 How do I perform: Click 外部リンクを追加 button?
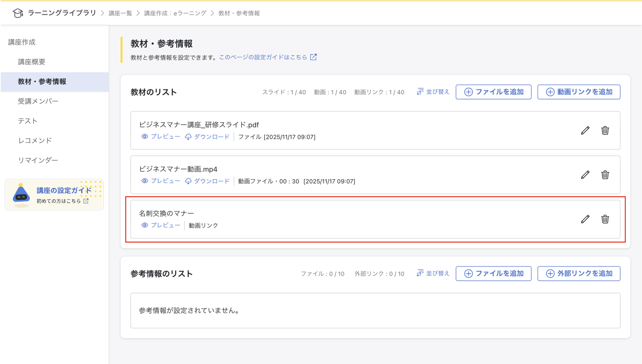[578, 273]
